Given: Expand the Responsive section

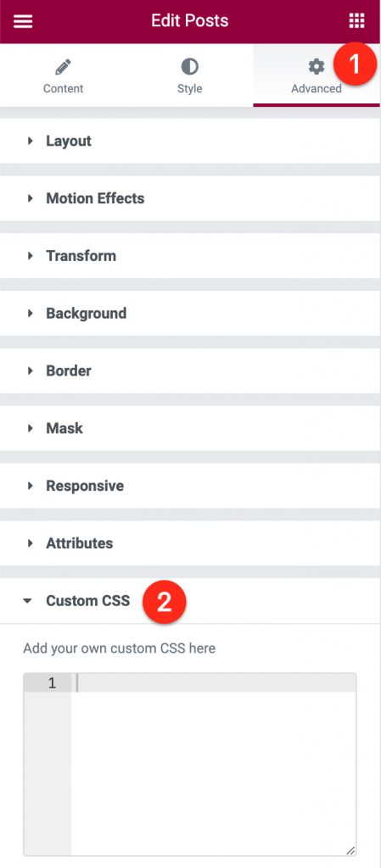Looking at the screenshot, I should pos(190,486).
